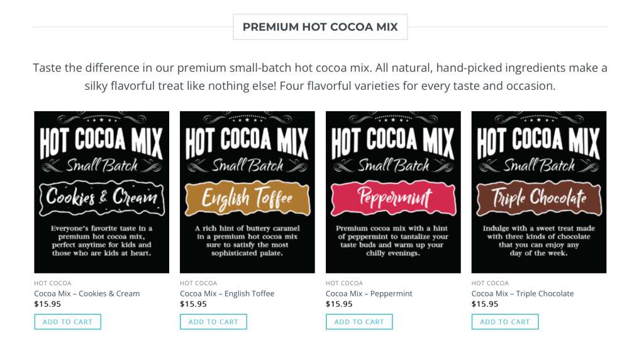Click Hot Cocoa category above Peppermint
The width and height of the screenshot is (644, 345).
click(x=345, y=283)
